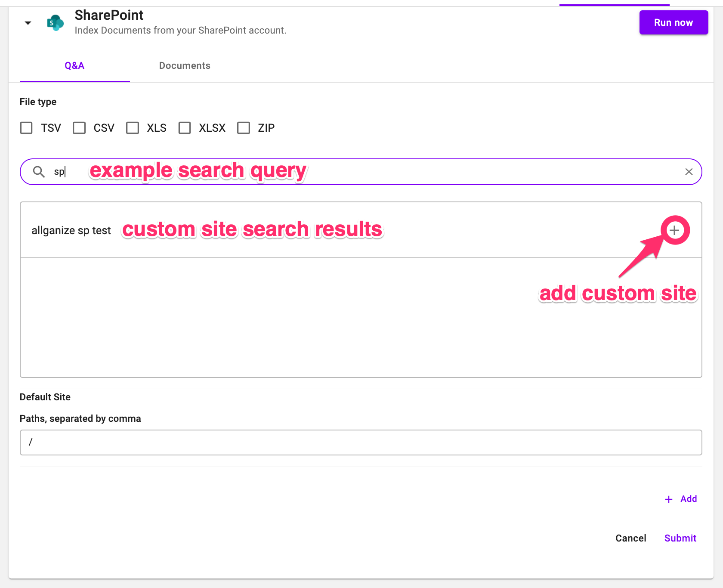This screenshot has height=588, width=723.
Task: Add the allganize sp test site
Action: [674, 230]
